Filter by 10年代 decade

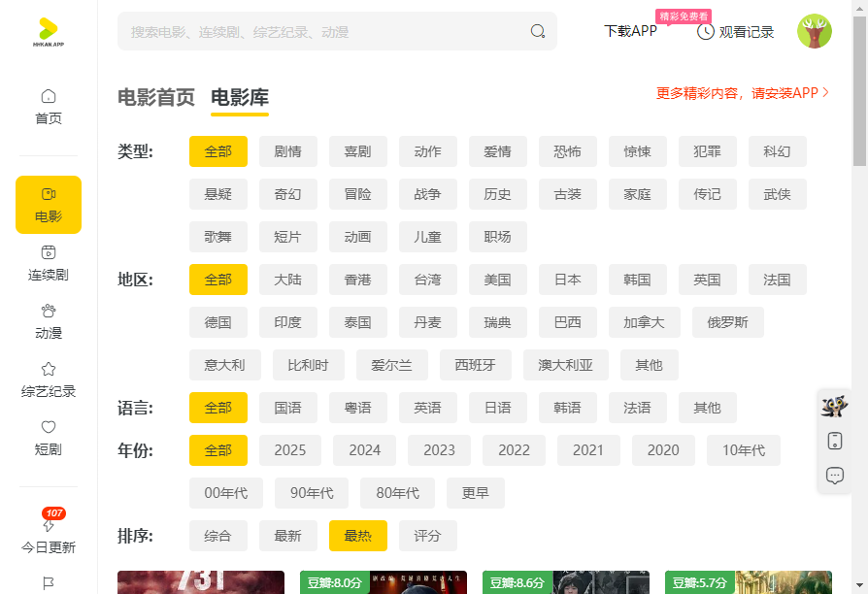point(744,450)
